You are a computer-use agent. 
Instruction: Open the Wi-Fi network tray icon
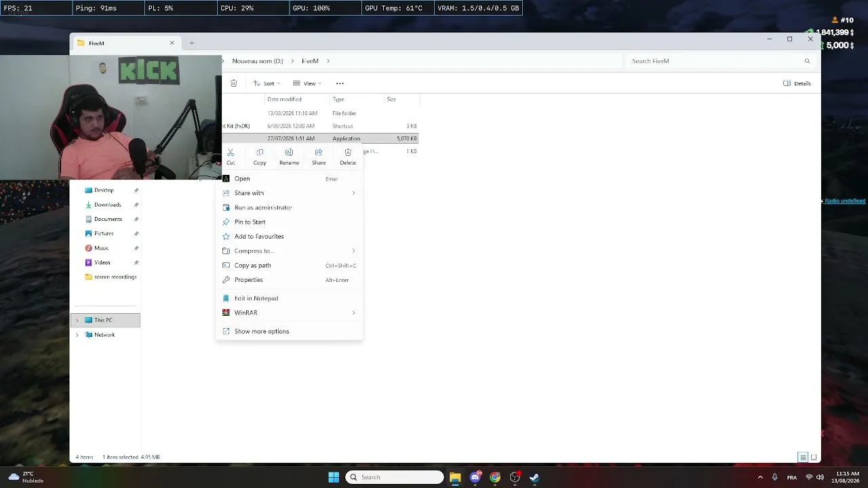[809, 477]
